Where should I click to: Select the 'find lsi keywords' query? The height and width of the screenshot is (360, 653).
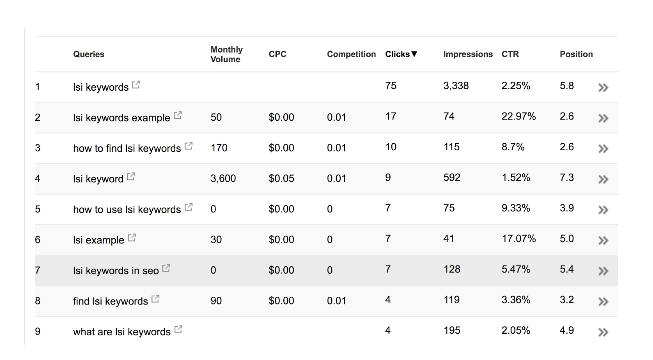pos(110,301)
